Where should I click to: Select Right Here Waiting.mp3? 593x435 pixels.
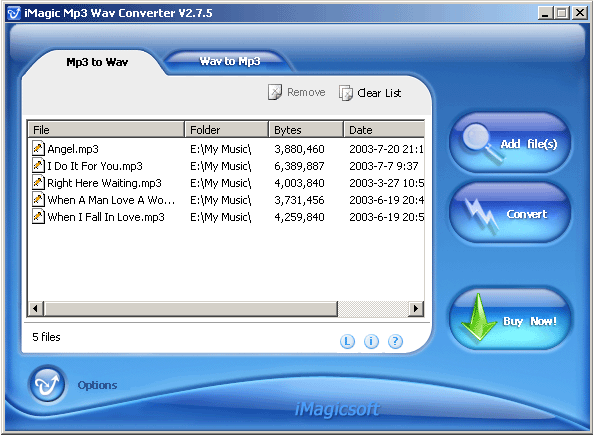tap(226, 183)
